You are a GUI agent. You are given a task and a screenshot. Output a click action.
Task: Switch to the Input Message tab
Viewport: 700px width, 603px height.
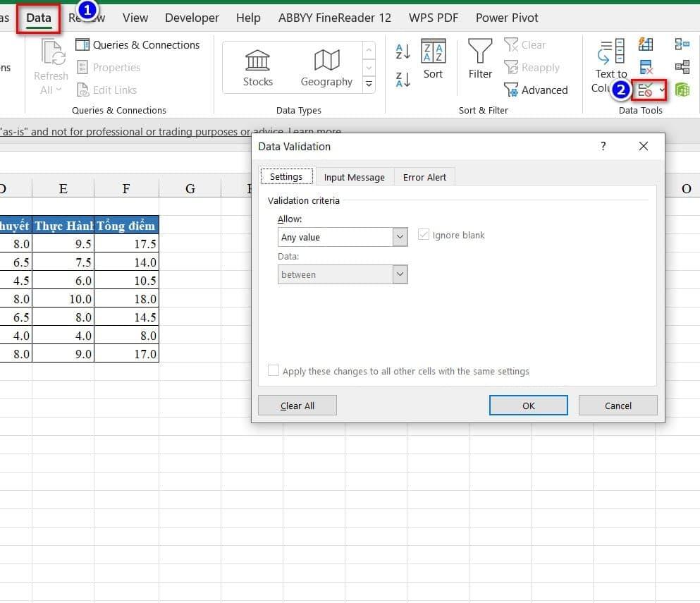pos(354,177)
